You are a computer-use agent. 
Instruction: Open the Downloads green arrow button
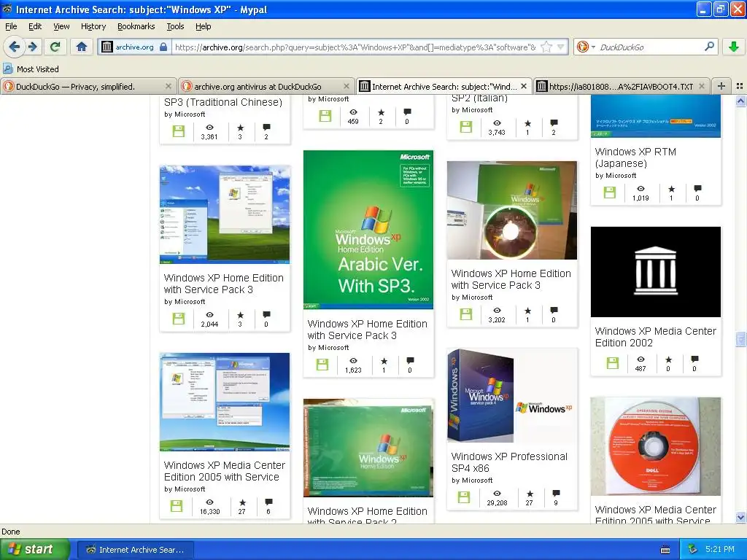pos(734,47)
